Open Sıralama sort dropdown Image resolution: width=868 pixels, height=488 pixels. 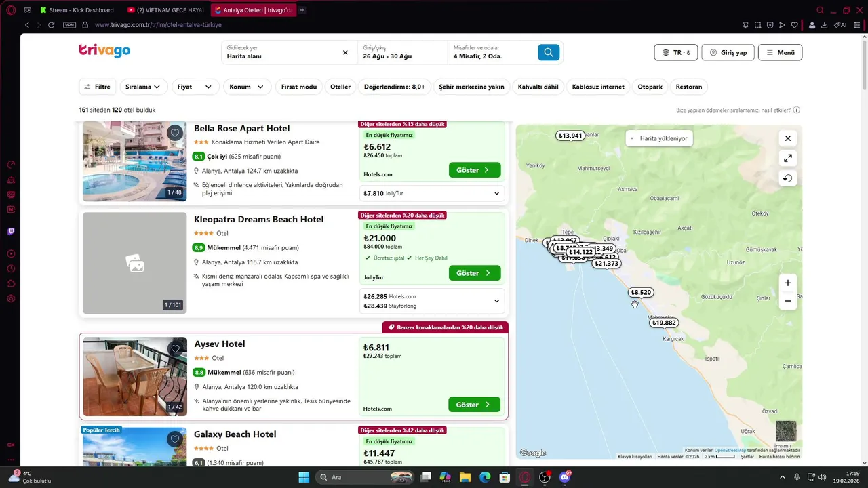point(143,87)
